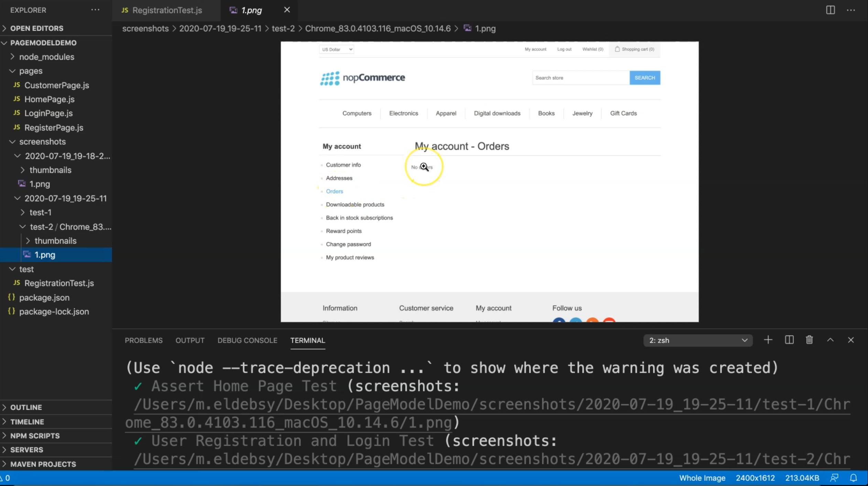
Task: Click the split editor icon
Action: tap(830, 10)
